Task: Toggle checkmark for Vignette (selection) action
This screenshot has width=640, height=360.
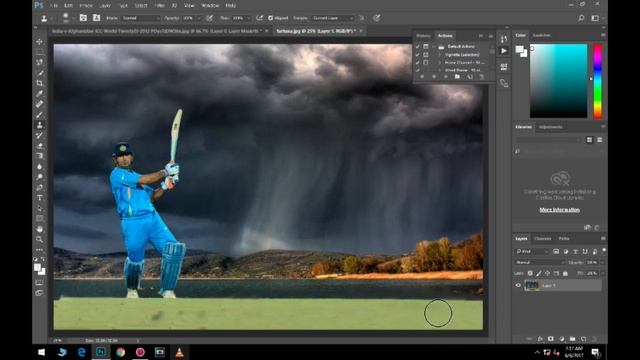Action: tap(418, 55)
